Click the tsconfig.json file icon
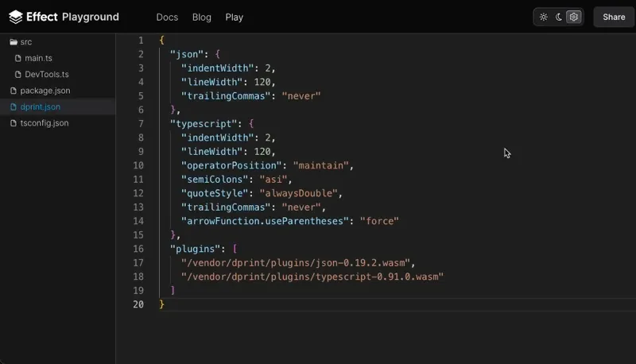This screenshot has width=636, height=364. click(13, 123)
